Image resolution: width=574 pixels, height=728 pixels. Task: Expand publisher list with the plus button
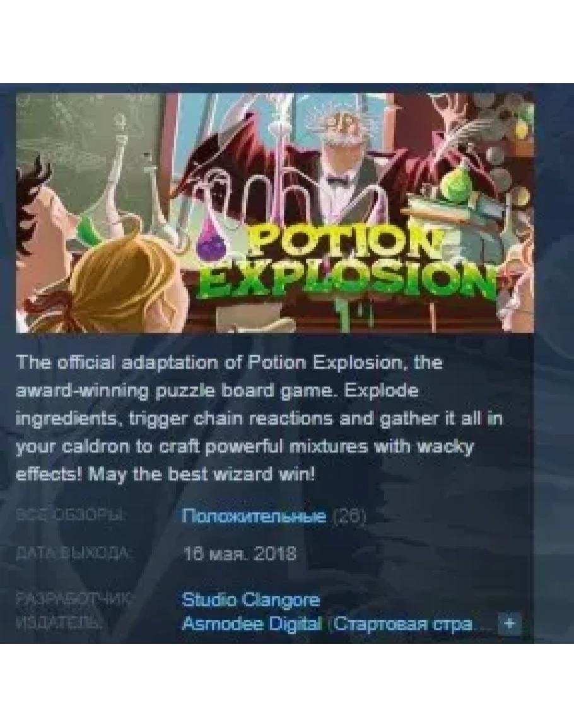[510, 623]
